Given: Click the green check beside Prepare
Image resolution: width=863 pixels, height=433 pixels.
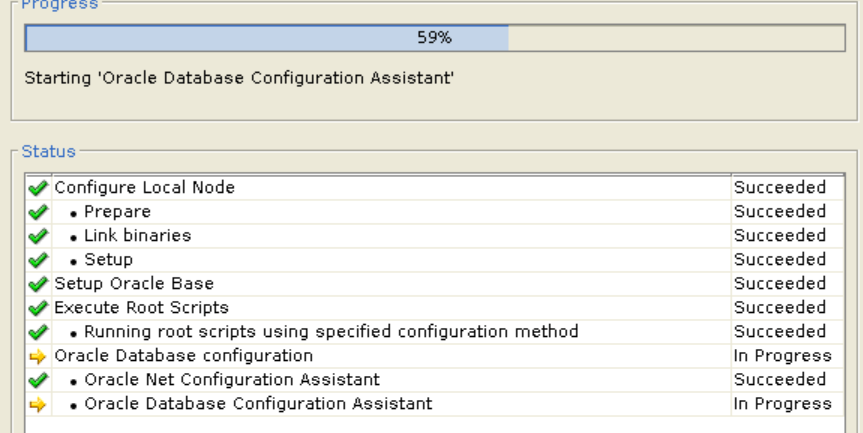Looking at the screenshot, I should point(37,212).
